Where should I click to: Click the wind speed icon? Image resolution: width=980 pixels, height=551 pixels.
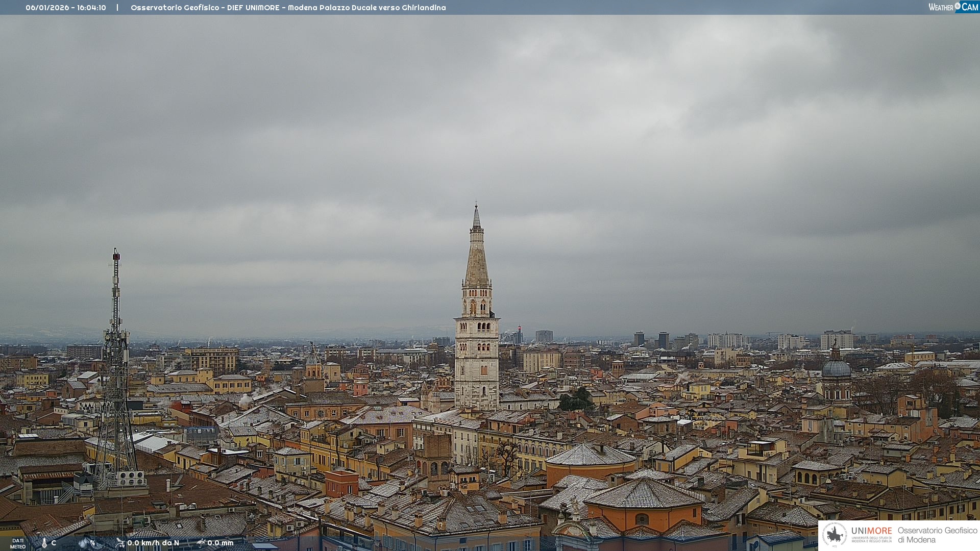pos(120,543)
